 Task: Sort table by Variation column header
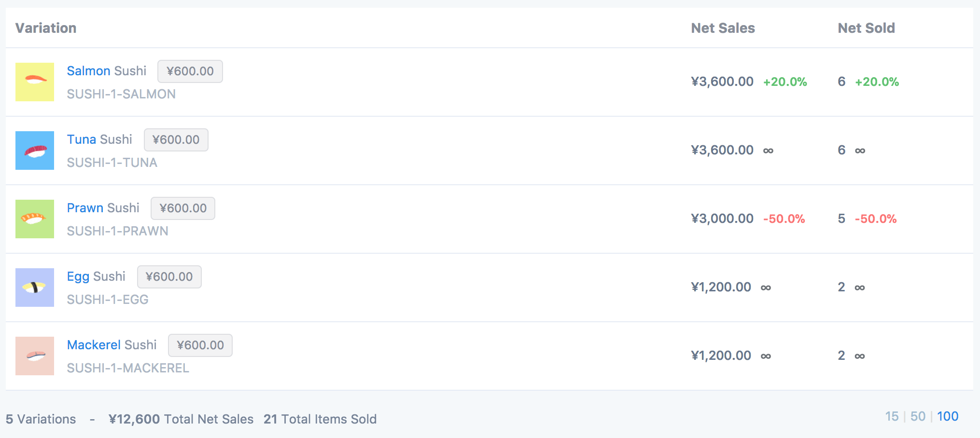(46, 28)
